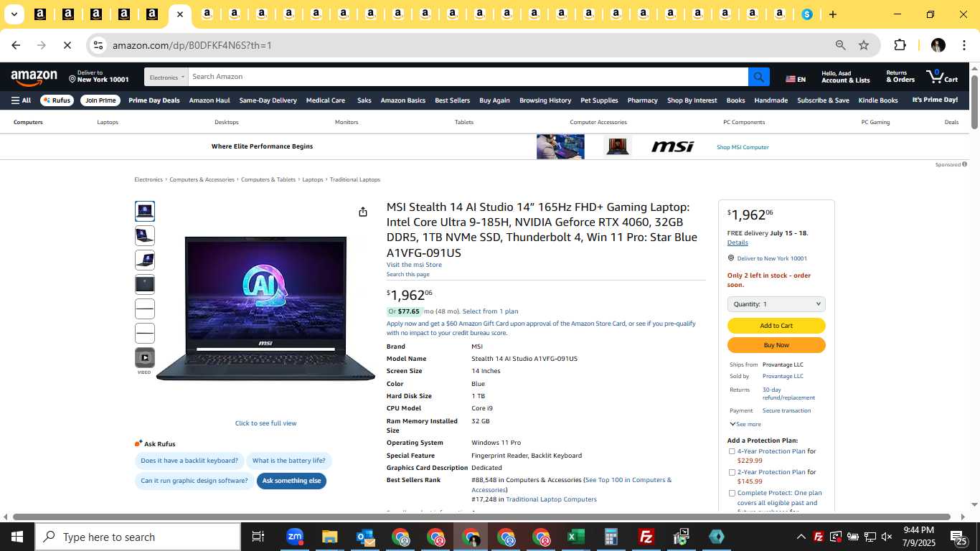Image resolution: width=980 pixels, height=551 pixels.
Task: Play the product VIDEO thumbnail icon
Action: point(144,357)
